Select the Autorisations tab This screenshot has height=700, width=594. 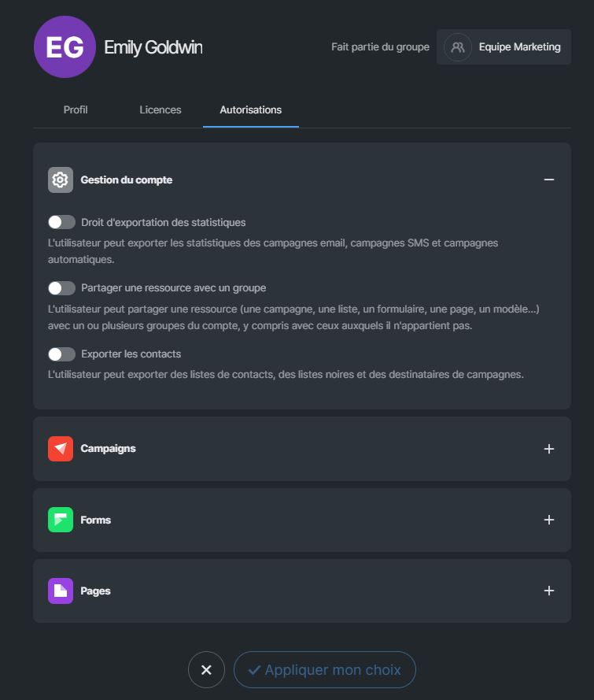click(251, 109)
